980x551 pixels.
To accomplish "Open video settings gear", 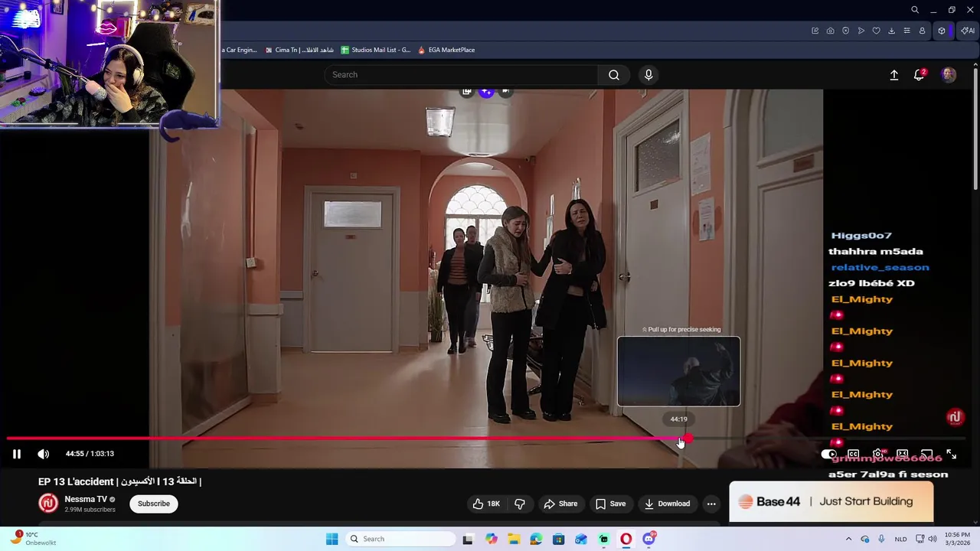I will pos(878,454).
